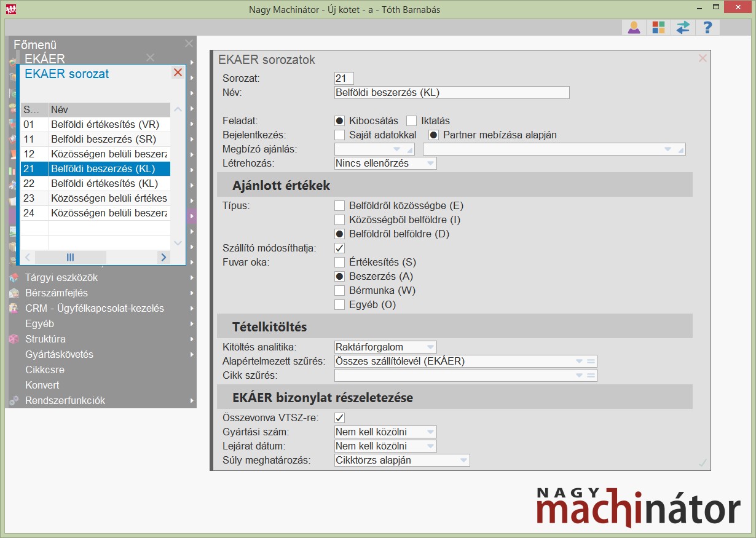756x538 pixels.
Task: Sort list by Név column header
Action: (x=109, y=110)
